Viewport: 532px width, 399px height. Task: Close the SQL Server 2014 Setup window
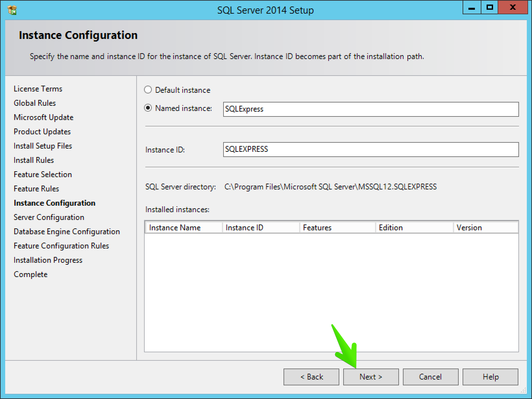tap(513, 8)
